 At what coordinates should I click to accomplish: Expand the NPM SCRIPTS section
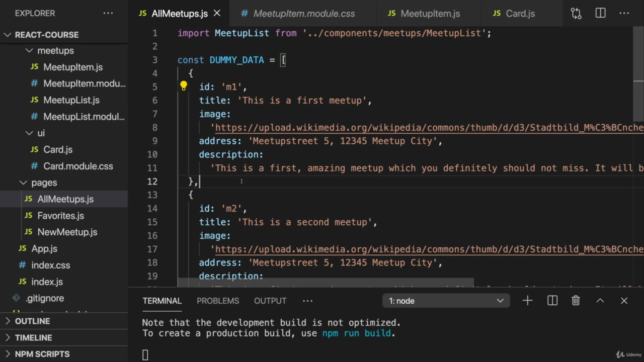[8, 354]
